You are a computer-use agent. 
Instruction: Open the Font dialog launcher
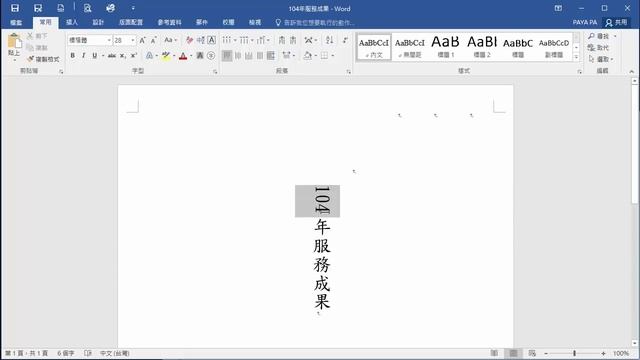(x=215, y=72)
